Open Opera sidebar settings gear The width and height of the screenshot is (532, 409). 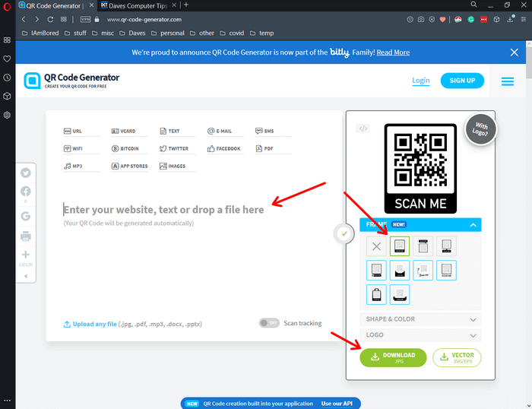tap(7, 115)
